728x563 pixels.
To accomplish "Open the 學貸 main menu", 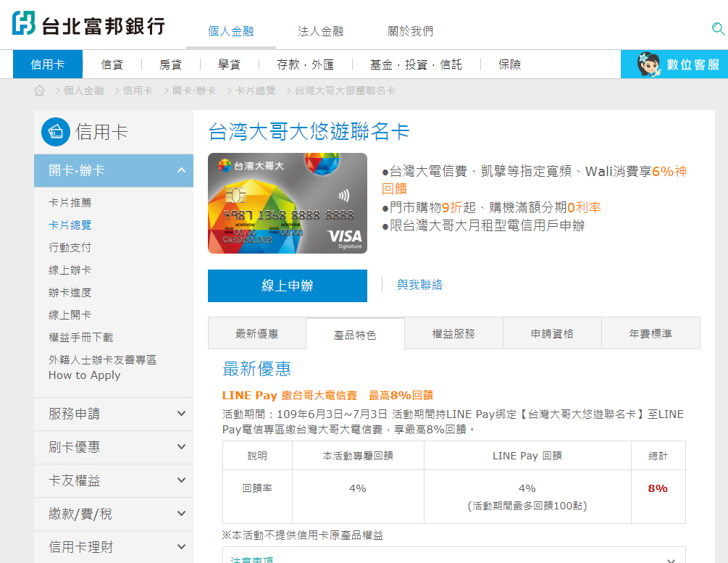I will 230,64.
